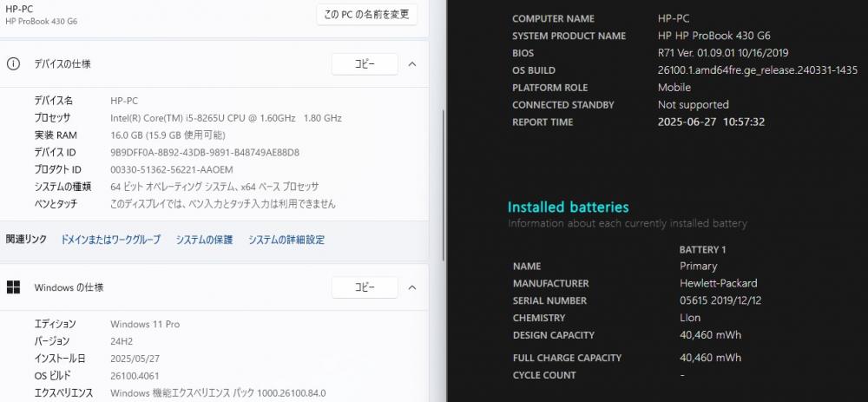Click the プロセッサ value Intel Core i5-8265U
Screen dimensions: 868x402
(226, 118)
